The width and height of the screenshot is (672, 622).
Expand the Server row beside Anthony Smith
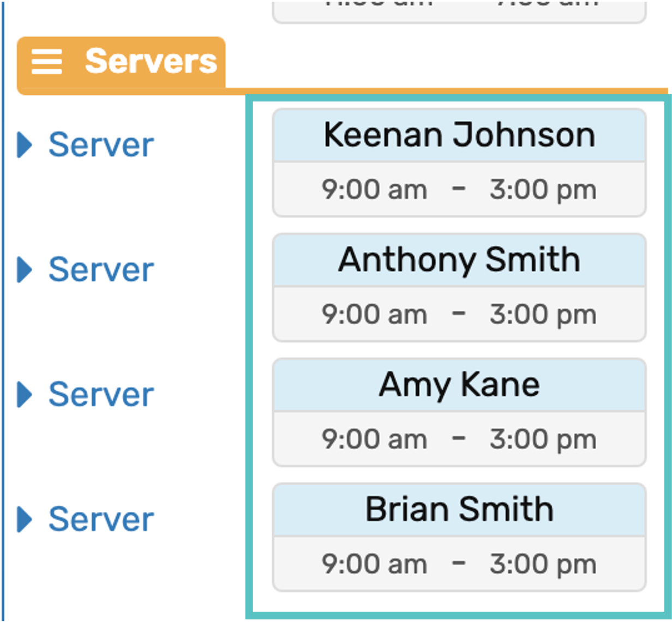coord(25,270)
